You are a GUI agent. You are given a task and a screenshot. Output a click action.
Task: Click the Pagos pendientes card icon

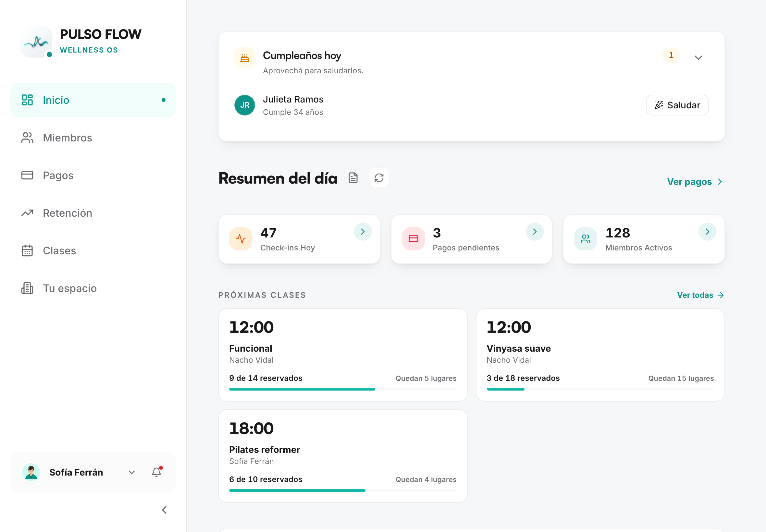click(x=413, y=239)
